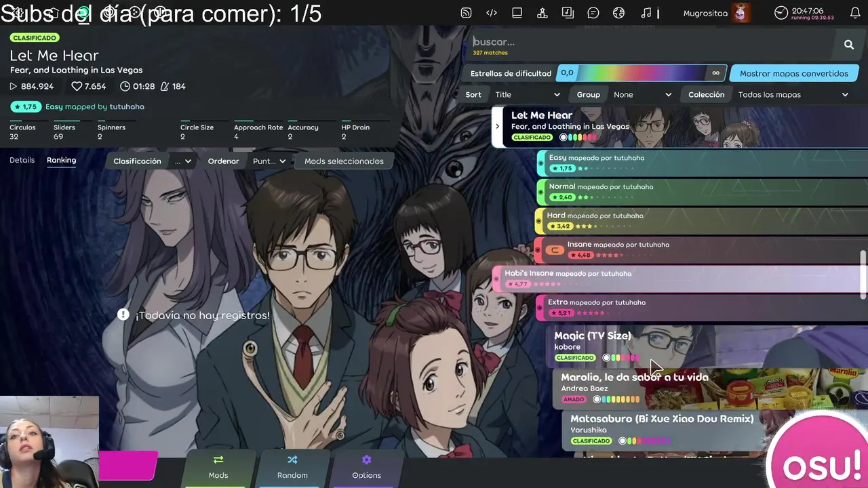Open the Mods footer button
Image resolution: width=868 pixels, height=488 pixels.
[x=218, y=468]
